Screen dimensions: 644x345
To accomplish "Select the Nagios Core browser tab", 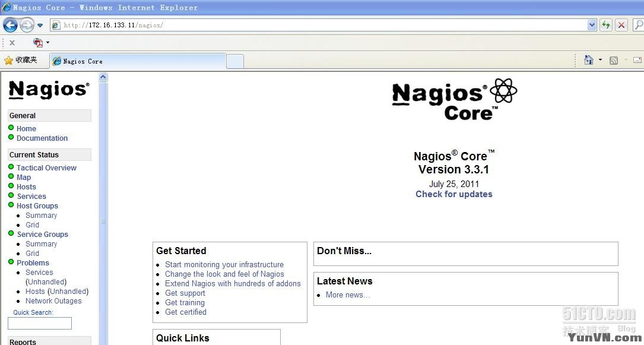I will 138,61.
